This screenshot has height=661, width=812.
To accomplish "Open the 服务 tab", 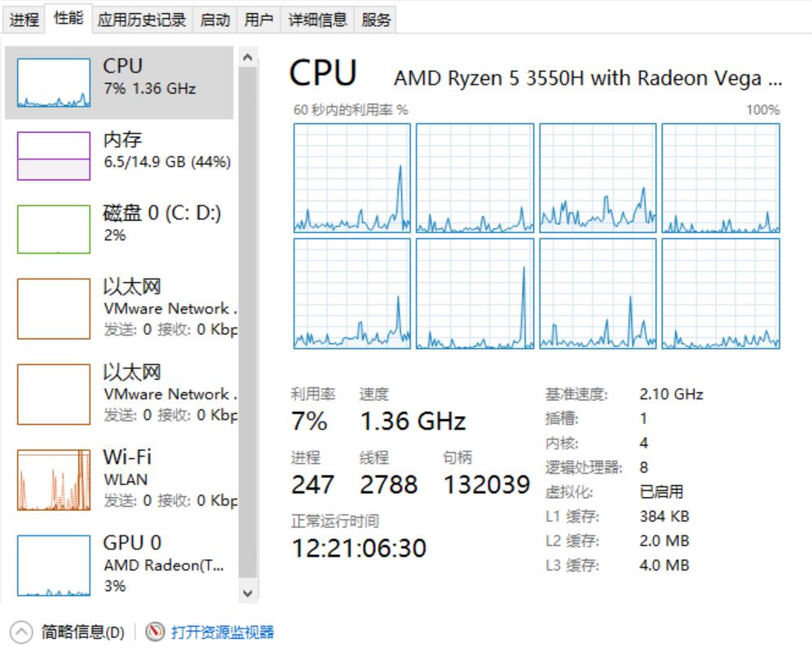I will click(376, 20).
